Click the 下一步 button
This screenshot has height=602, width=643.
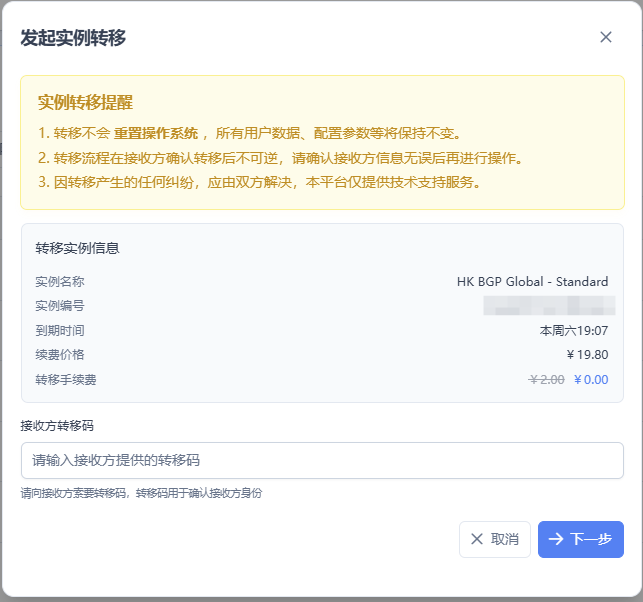click(580, 539)
